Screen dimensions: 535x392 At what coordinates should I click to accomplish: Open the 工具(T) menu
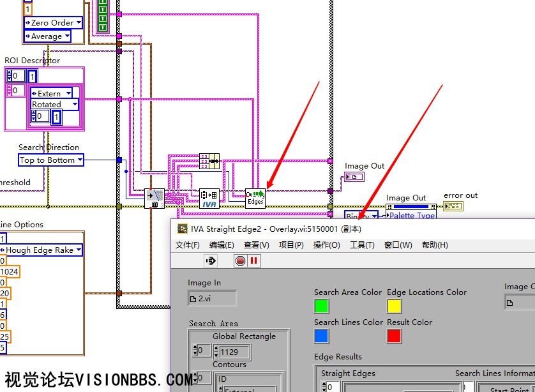362,245
